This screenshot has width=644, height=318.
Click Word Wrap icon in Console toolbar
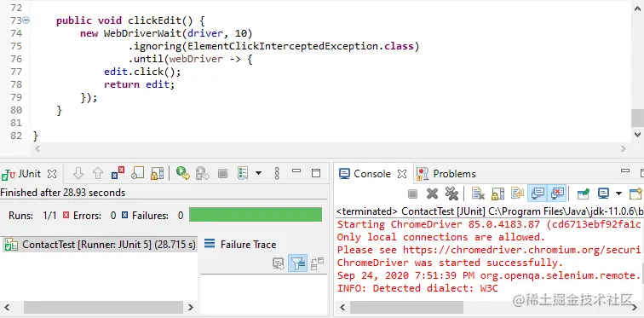point(517,193)
